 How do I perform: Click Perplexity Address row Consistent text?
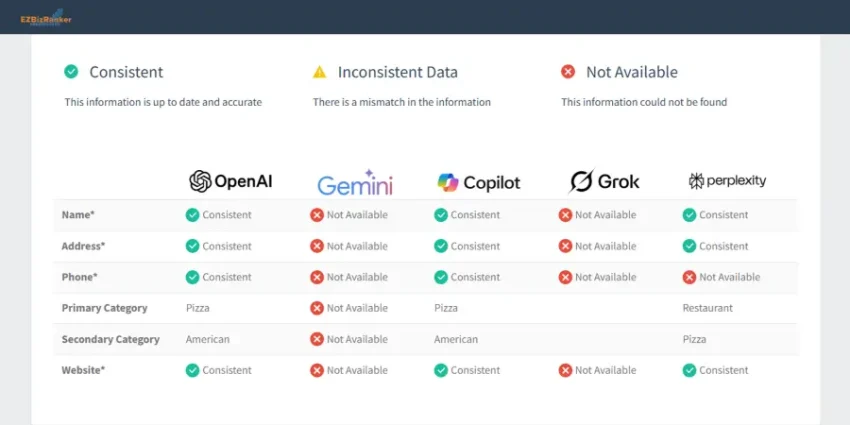(x=724, y=246)
